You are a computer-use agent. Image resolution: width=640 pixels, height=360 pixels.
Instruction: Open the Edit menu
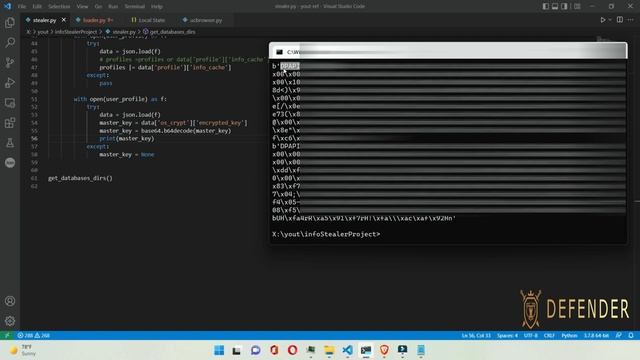tap(37, 7)
